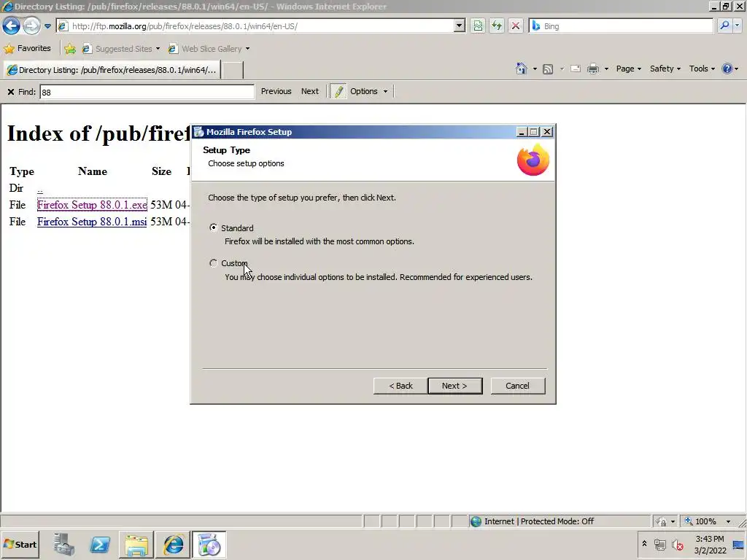Open the Safety menu
Screen dimensions: 747x560
(x=665, y=69)
